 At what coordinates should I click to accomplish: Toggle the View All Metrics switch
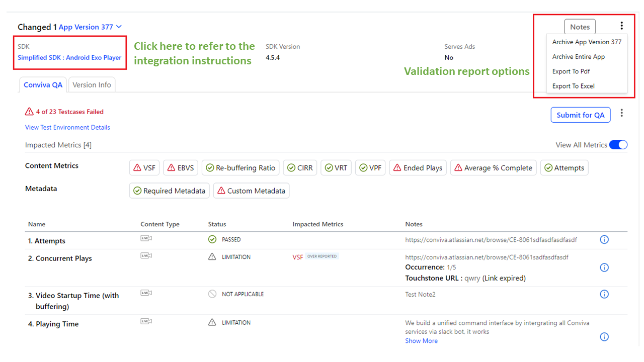coord(618,145)
